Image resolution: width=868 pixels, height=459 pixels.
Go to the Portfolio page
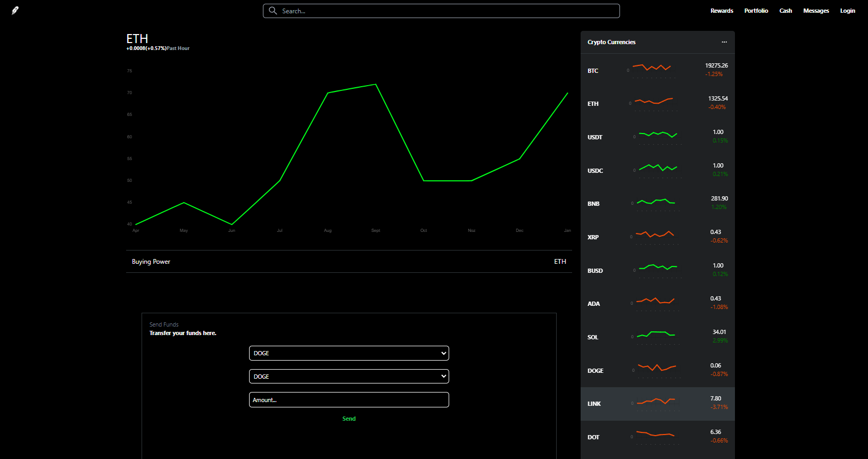coord(756,11)
